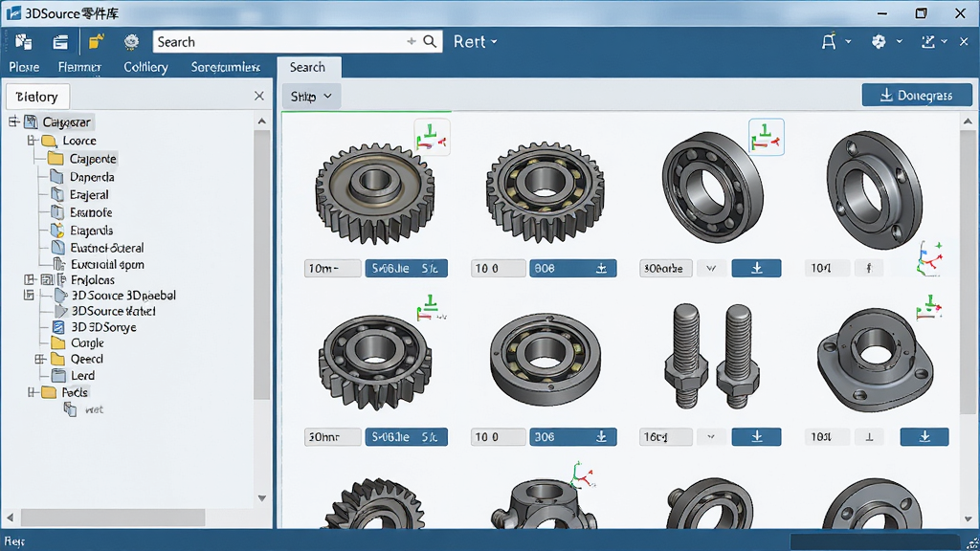Click the scroll-up arrow of tree panel
The height and width of the screenshot is (551, 980).
[262, 121]
